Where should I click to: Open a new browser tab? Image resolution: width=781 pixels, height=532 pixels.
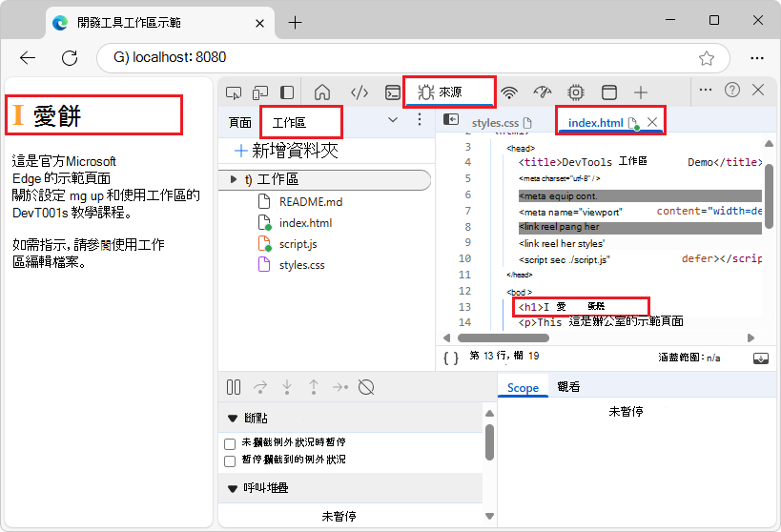coord(295,23)
